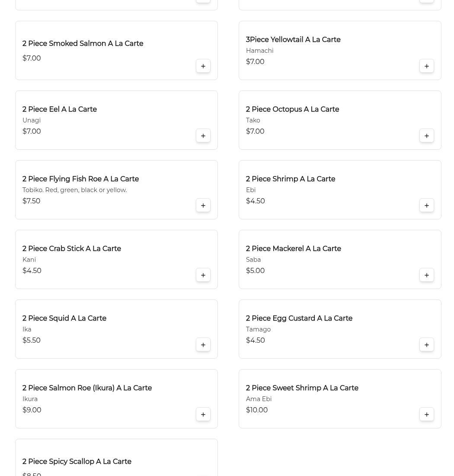This screenshot has height=476, width=454.
Task: Add 2 Piece Mackerel (Saba) item
Action: pyautogui.click(x=426, y=275)
